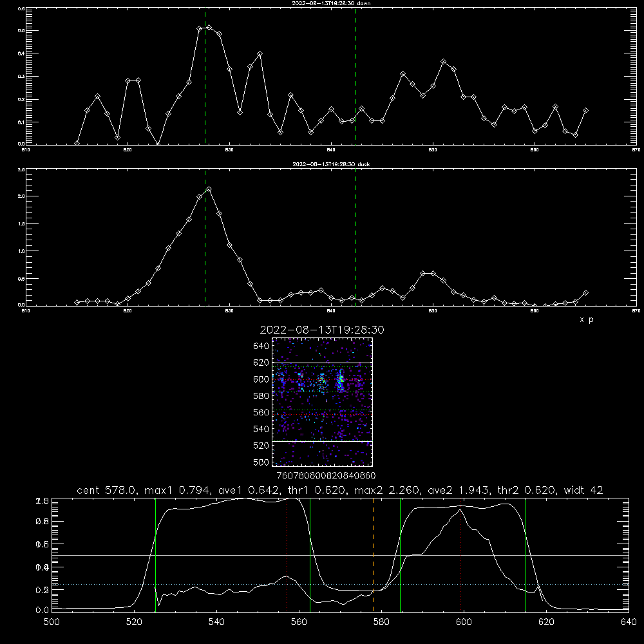The height and width of the screenshot is (644, 644).
Task: Click the '640' tick label on bottom plot x-axis
Action: [x=629, y=622]
